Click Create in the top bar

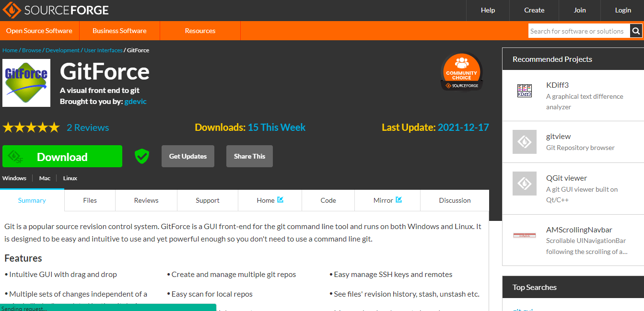(534, 10)
